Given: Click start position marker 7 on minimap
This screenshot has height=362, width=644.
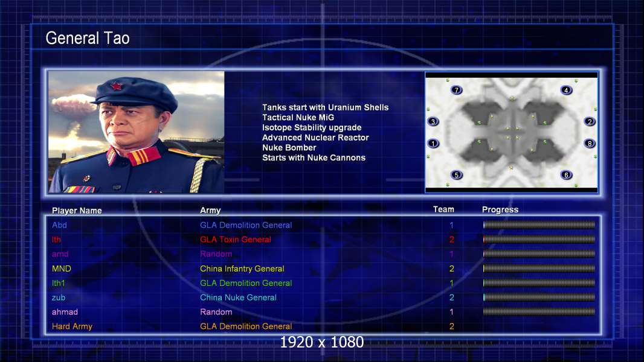Looking at the screenshot, I should pyautogui.click(x=456, y=90).
